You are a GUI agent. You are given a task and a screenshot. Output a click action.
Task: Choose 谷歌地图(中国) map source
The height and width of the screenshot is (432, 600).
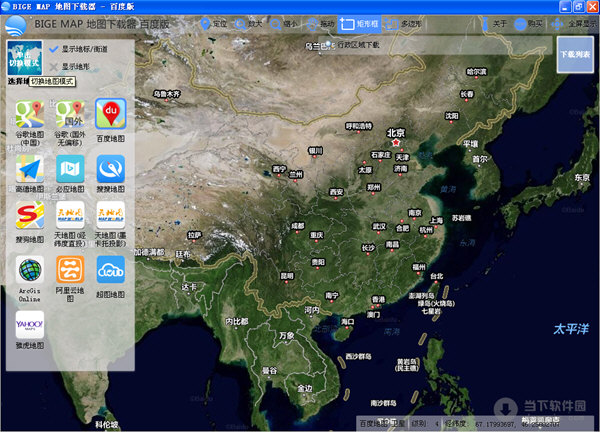tap(30, 123)
